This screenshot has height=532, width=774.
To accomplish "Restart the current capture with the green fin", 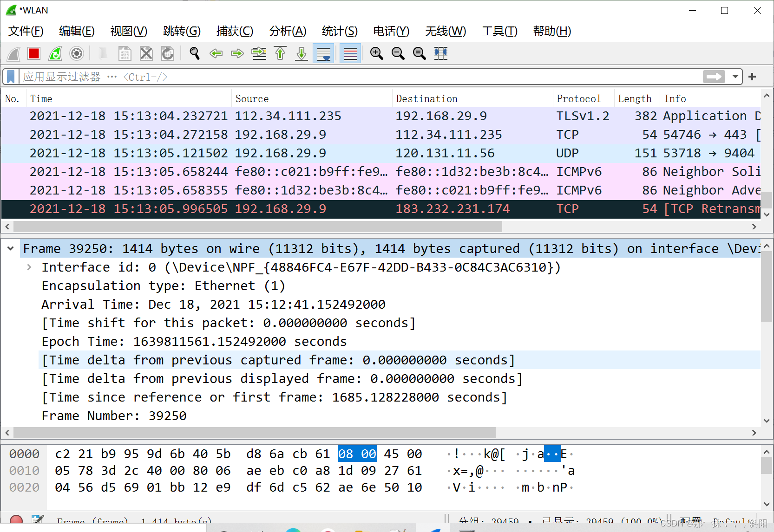I will (55, 54).
